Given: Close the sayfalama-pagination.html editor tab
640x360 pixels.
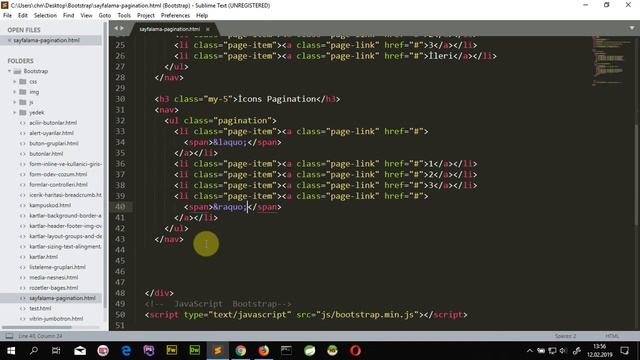Looking at the screenshot, I should coord(208,29).
